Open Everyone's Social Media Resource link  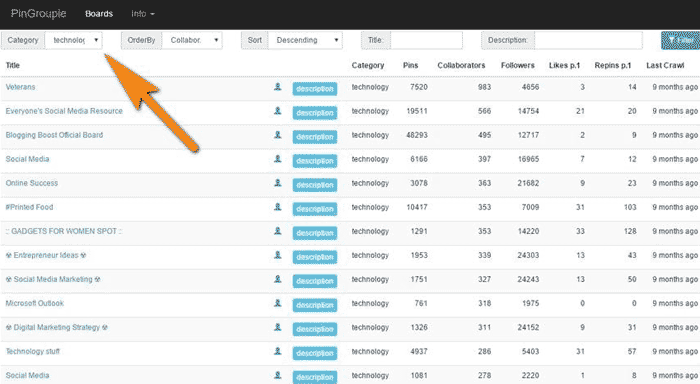click(x=64, y=111)
